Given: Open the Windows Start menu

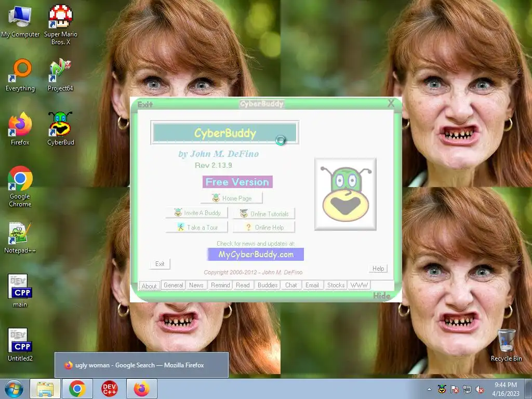Looking at the screenshot, I should [14, 389].
